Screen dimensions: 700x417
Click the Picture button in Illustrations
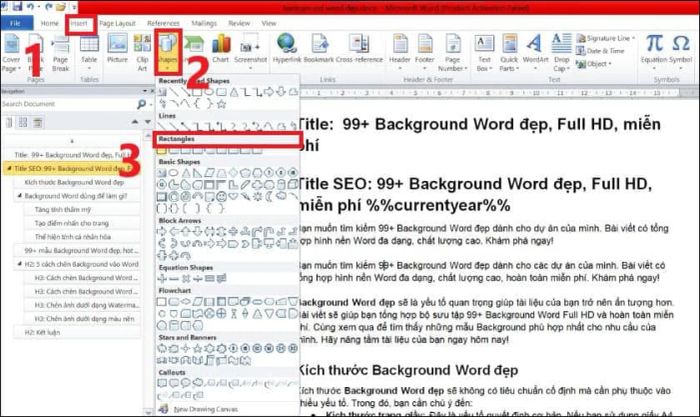point(117,49)
